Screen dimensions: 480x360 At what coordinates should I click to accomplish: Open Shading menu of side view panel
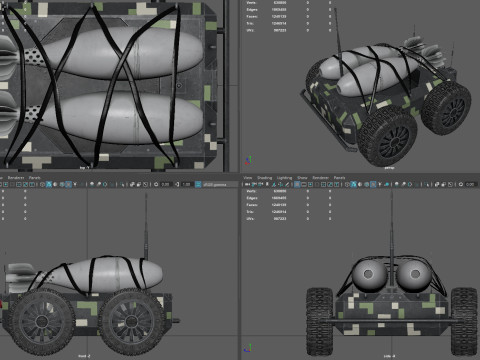click(264, 178)
